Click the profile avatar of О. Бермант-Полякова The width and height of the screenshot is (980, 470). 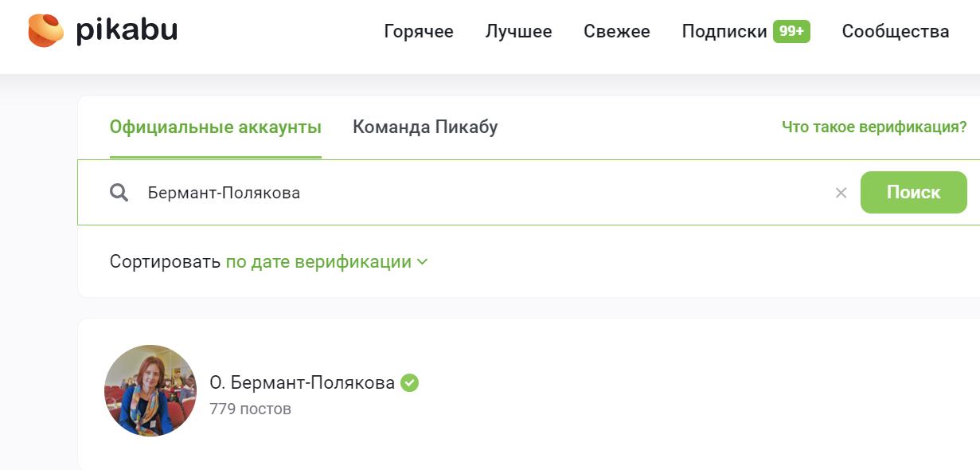(x=150, y=391)
